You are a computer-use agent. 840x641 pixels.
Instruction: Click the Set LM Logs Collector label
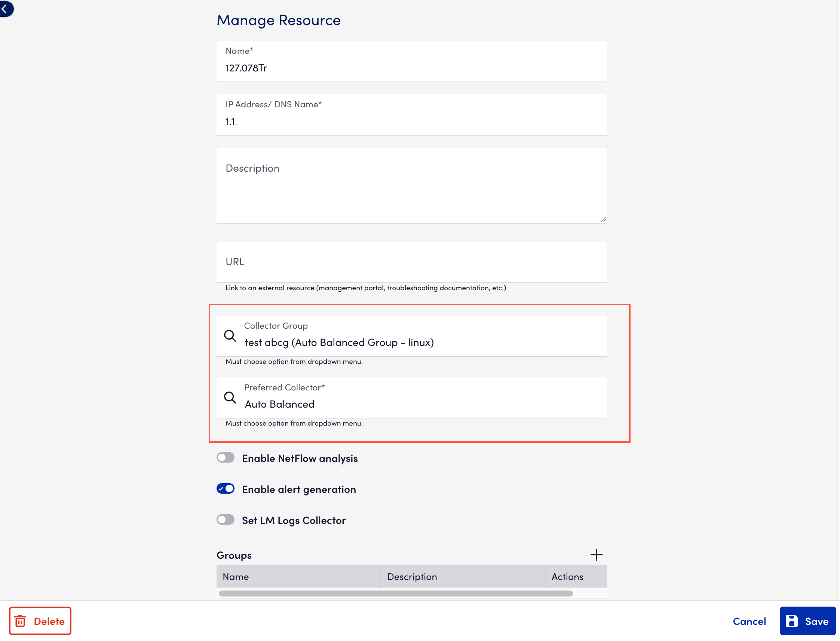pos(294,521)
